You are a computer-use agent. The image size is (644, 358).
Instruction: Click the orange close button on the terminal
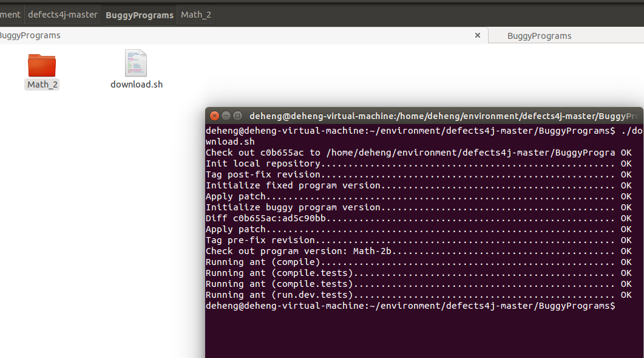click(x=214, y=115)
